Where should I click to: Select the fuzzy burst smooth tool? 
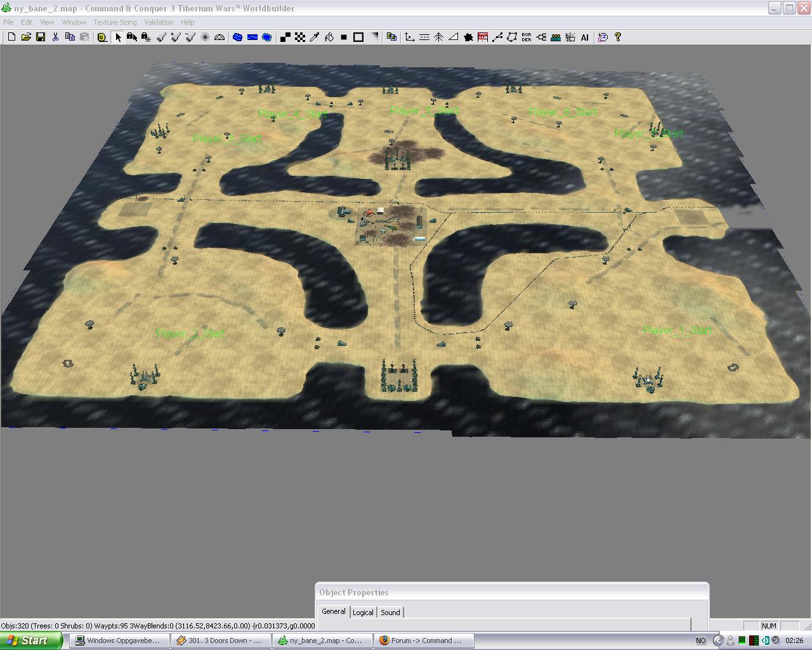click(205, 37)
